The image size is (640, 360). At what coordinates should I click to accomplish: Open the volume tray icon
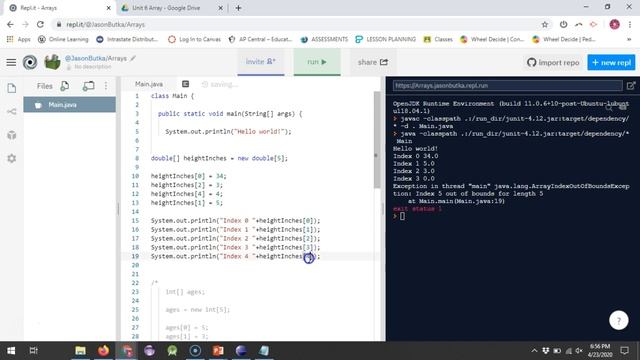[x=579, y=351]
